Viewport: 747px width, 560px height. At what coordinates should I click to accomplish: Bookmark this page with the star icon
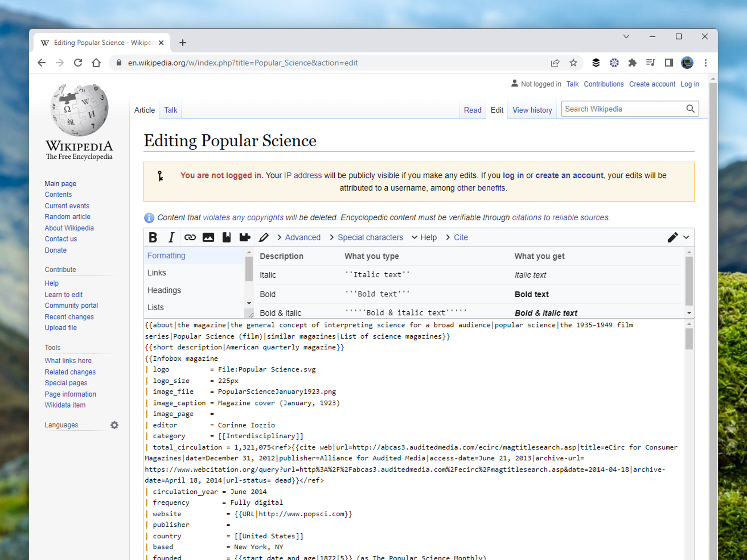[573, 63]
